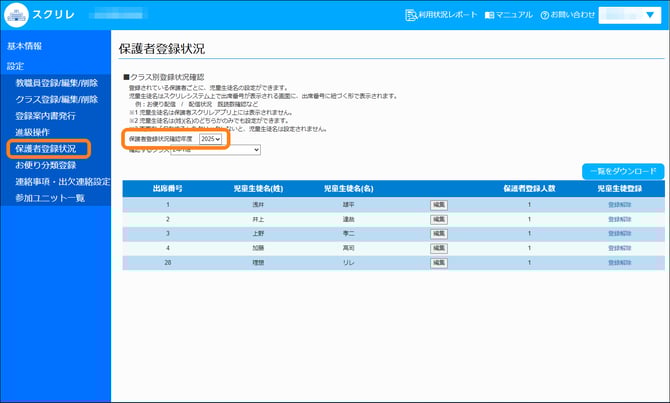
Task: Select surname cell 浅井
Action: tap(258, 205)
